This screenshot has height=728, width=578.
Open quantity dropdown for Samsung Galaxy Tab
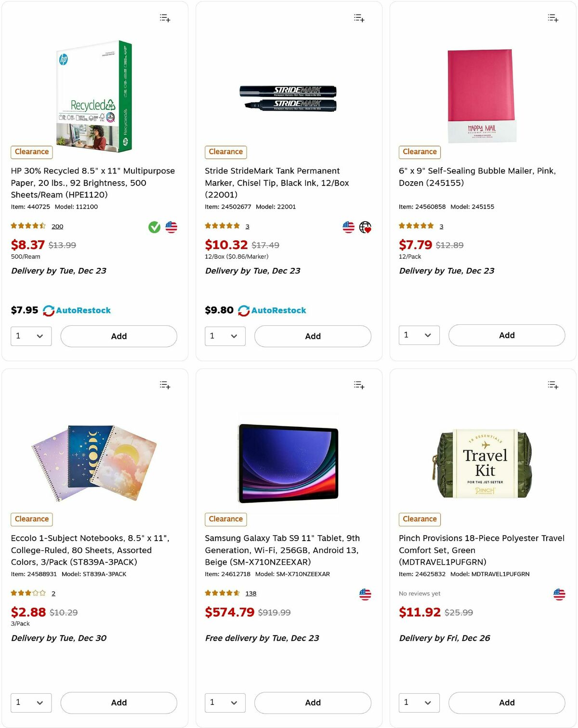click(225, 702)
